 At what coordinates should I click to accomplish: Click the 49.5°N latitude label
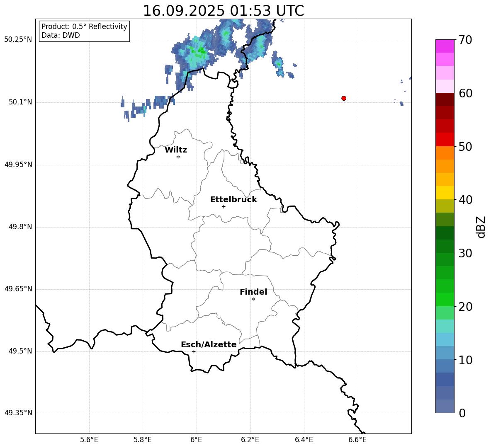click(20, 351)
